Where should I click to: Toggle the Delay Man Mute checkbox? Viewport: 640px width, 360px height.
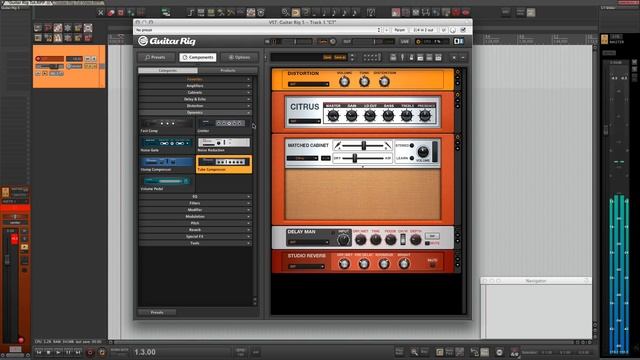(x=427, y=243)
